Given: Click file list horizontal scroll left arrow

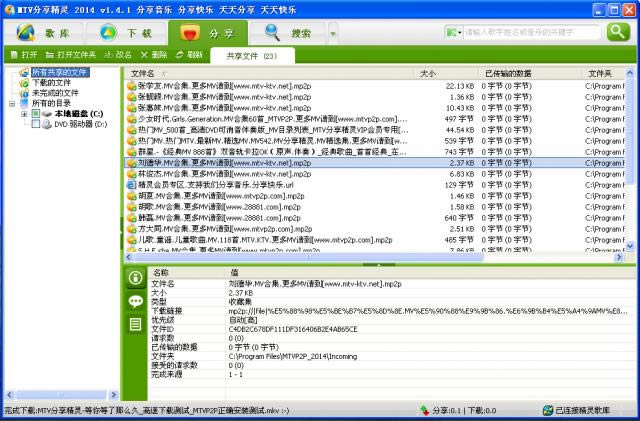Looking at the screenshot, I should pyautogui.click(x=129, y=257).
